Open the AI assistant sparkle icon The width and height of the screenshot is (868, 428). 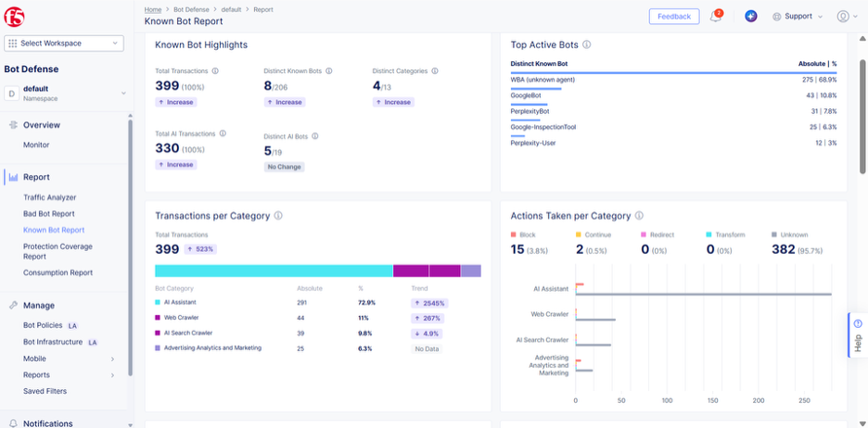point(750,16)
